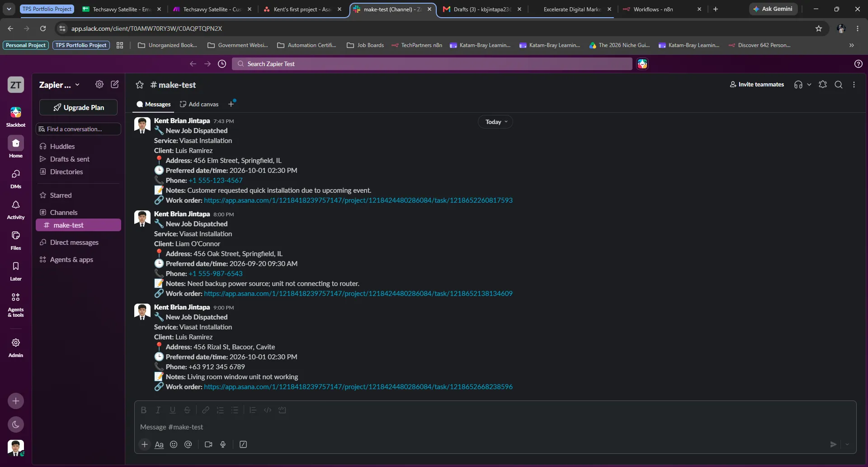Expand huddle options chevron in header

[809, 85]
